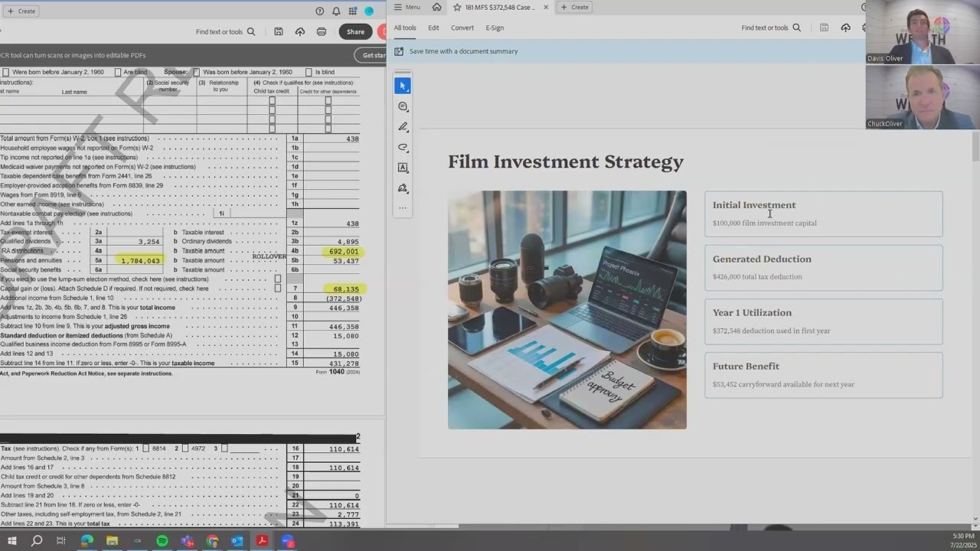Click Create button in right Acrobat window
Screen dimensions: 980x551
click(575, 7)
